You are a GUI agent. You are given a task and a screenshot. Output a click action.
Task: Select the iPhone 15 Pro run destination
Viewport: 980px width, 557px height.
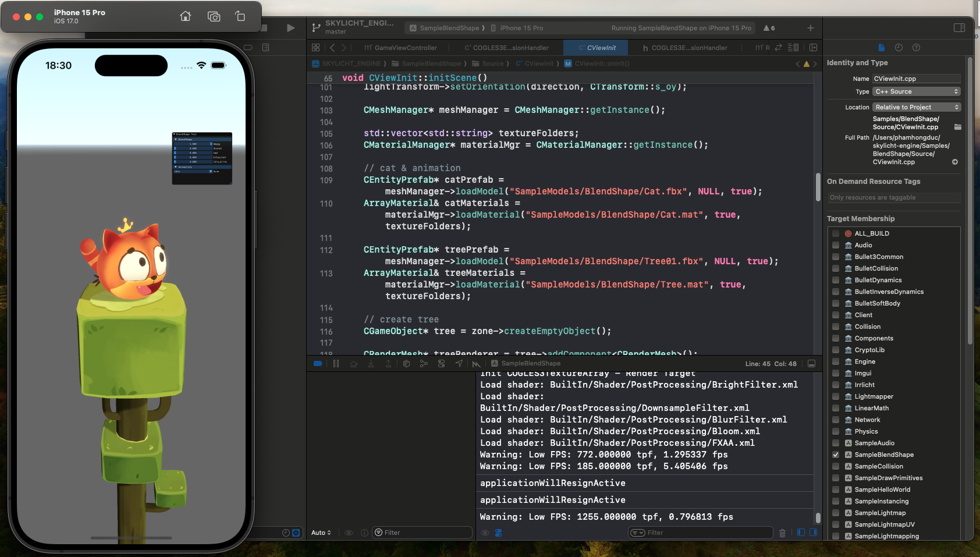[x=517, y=28]
